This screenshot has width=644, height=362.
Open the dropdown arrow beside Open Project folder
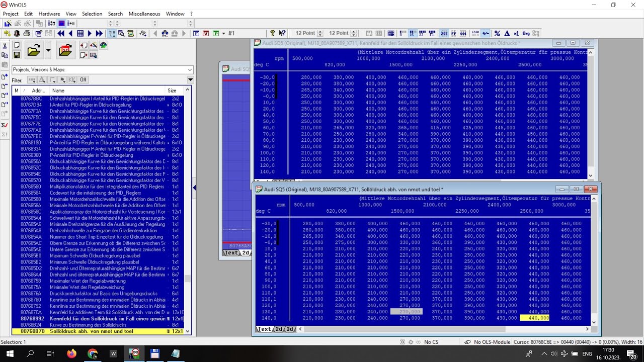(48, 50)
